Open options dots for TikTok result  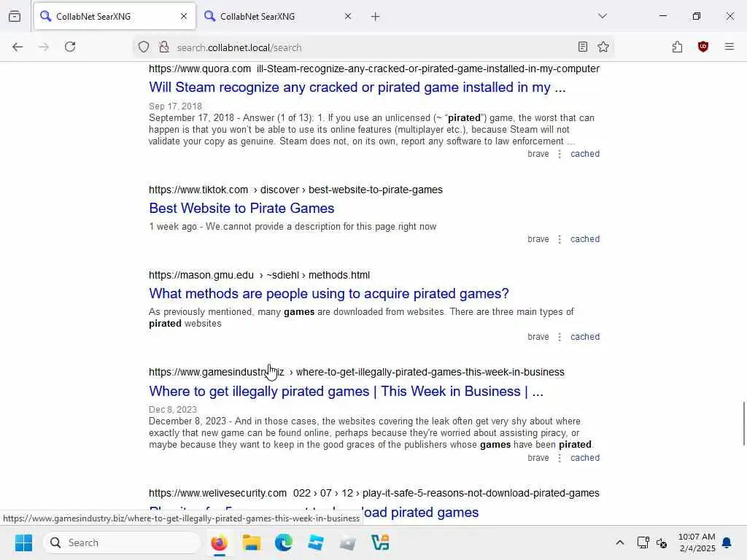[560, 239]
